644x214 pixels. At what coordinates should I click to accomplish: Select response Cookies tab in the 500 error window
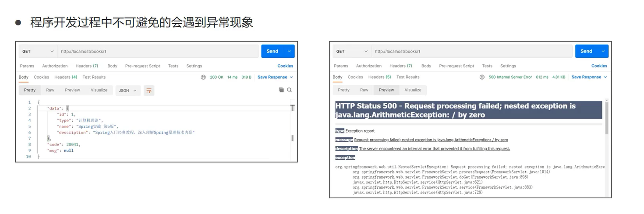tap(355, 77)
